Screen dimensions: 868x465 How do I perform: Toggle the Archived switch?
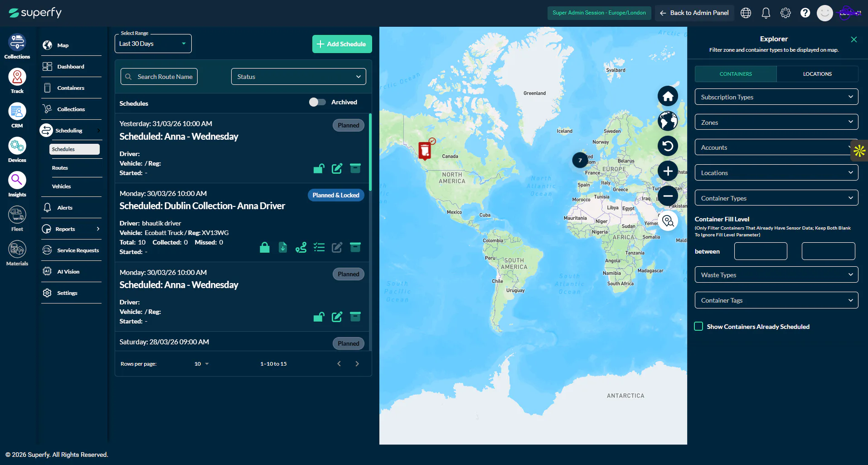[x=317, y=102]
